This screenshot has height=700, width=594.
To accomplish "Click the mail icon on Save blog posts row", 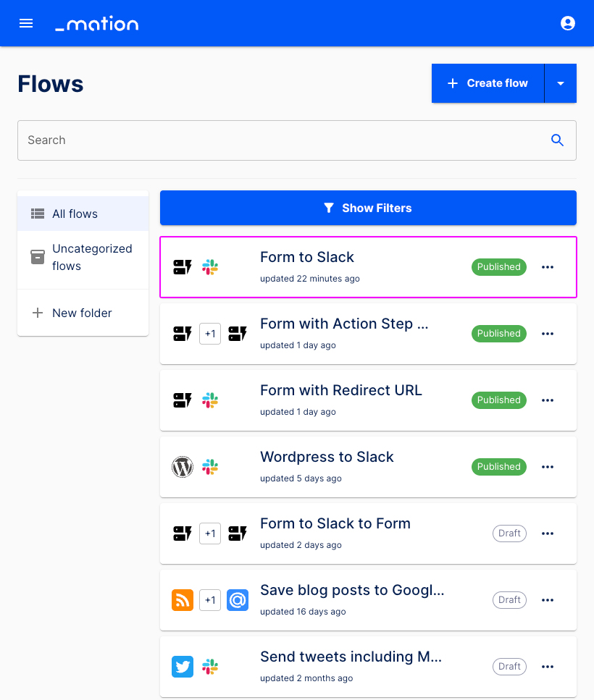I will 238,600.
